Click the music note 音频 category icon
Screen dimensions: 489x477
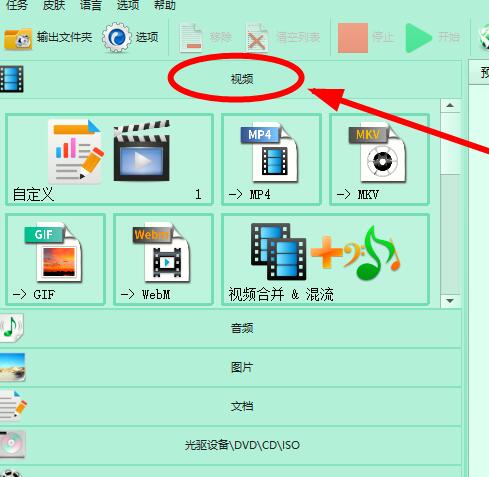[11, 328]
